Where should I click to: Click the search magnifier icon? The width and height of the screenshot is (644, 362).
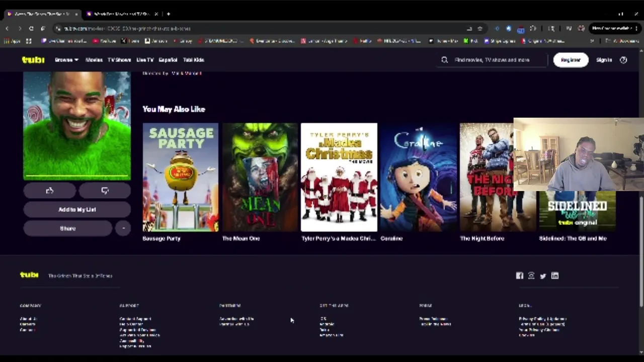[445, 60]
